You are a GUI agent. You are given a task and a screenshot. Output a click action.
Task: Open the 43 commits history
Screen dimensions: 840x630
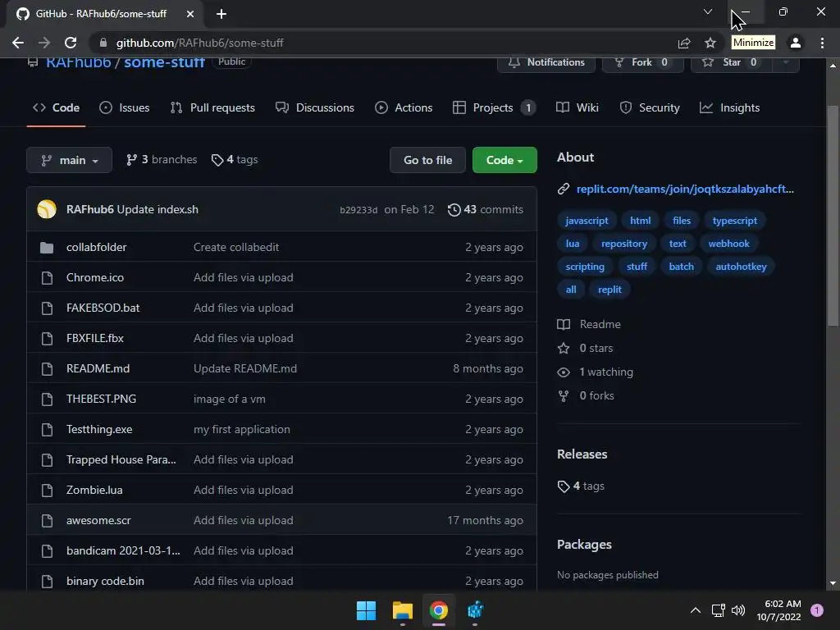(x=486, y=209)
